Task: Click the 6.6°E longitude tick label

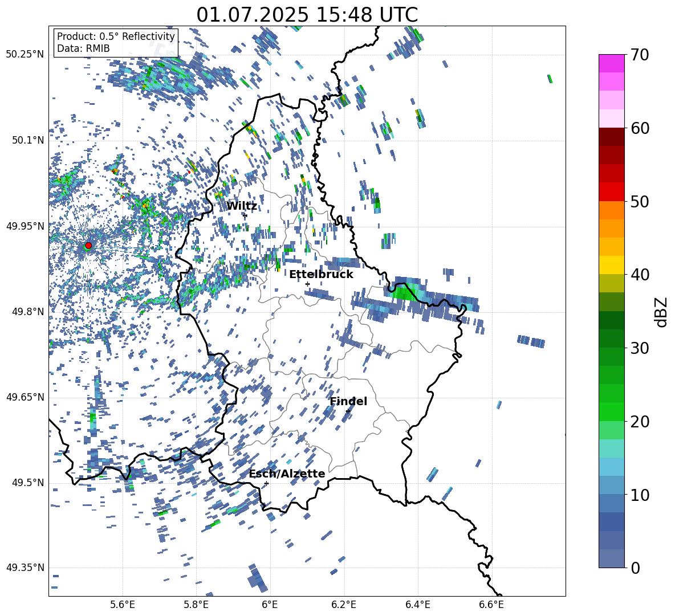Action: point(491,605)
